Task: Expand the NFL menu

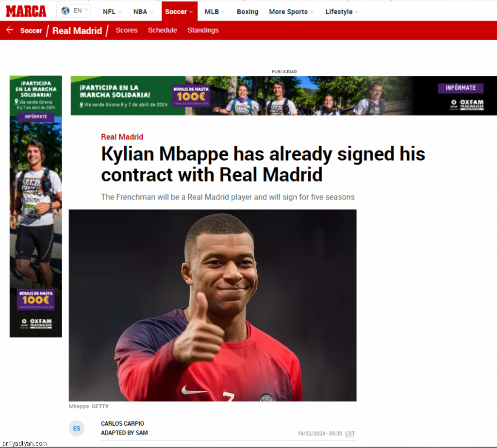Action: (x=112, y=12)
